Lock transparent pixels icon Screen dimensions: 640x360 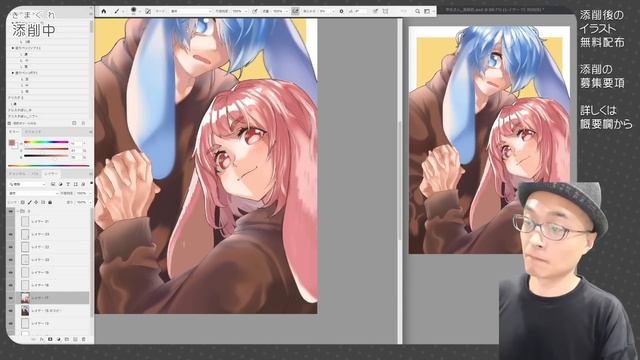tap(22, 202)
